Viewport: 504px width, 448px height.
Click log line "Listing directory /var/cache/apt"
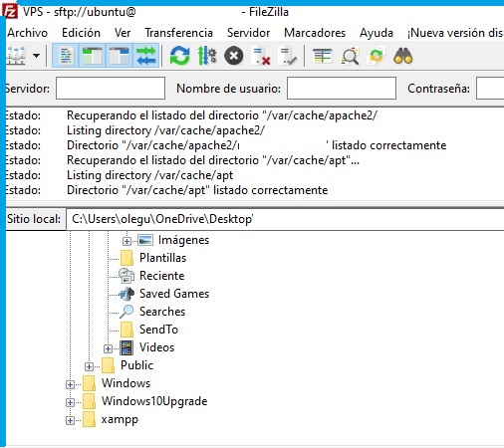click(149, 175)
